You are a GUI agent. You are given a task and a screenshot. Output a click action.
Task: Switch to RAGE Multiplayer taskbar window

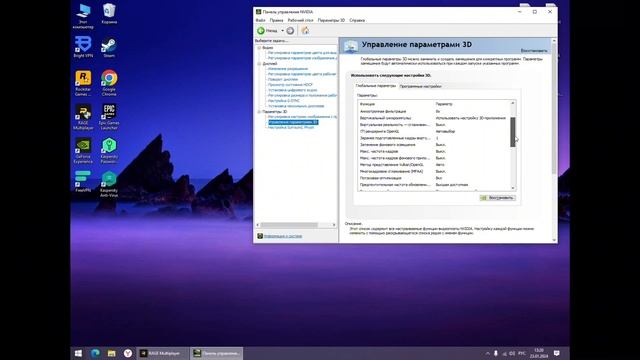(x=163, y=353)
